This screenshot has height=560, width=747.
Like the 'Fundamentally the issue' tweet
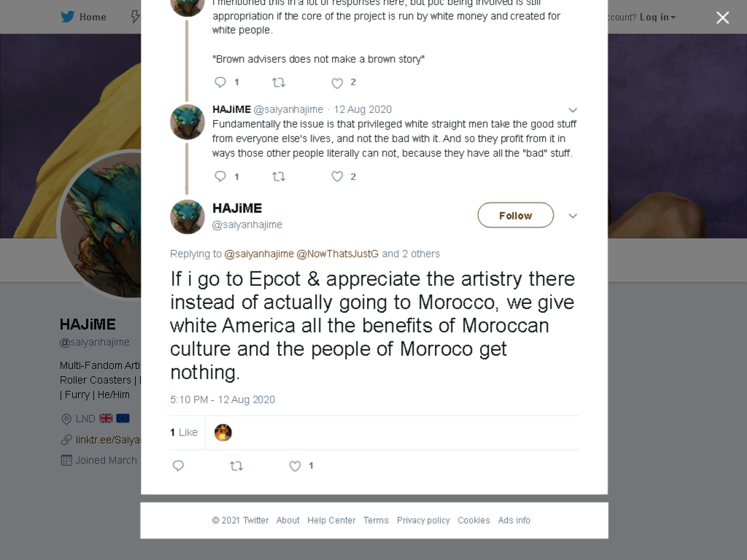click(x=337, y=176)
